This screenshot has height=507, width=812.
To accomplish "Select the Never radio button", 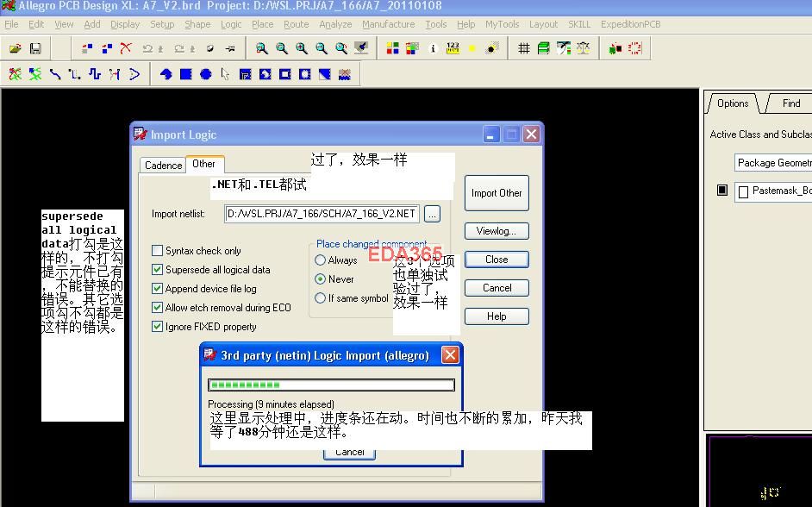I will [320, 279].
